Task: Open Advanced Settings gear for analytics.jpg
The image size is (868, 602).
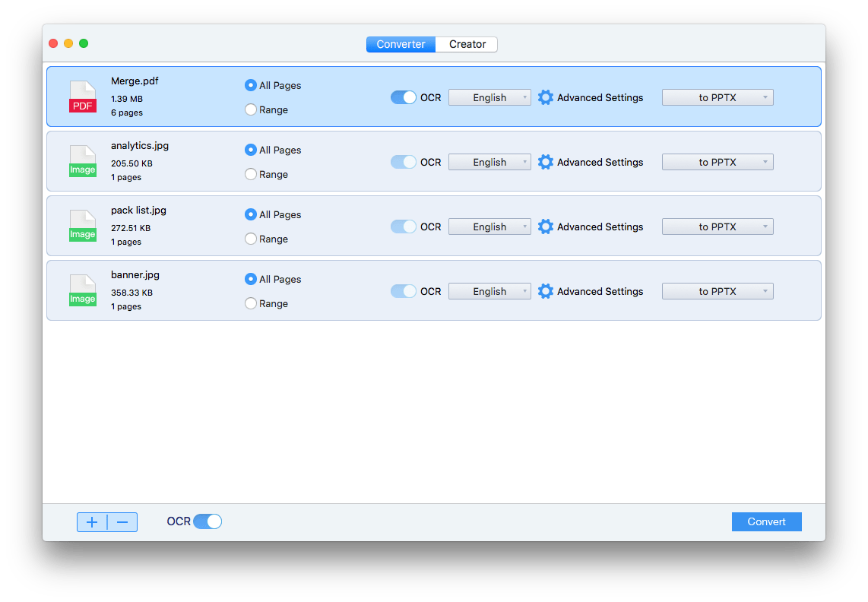Action: tap(546, 162)
